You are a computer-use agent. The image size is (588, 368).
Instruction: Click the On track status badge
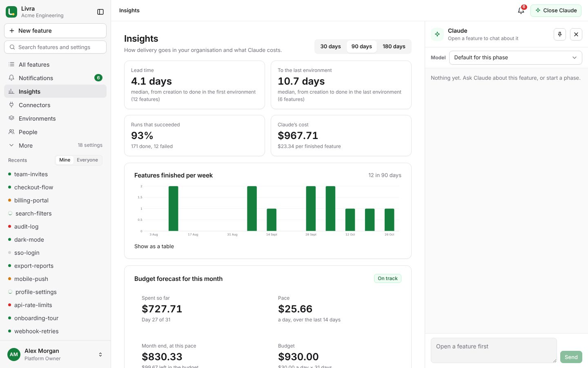[x=388, y=278]
